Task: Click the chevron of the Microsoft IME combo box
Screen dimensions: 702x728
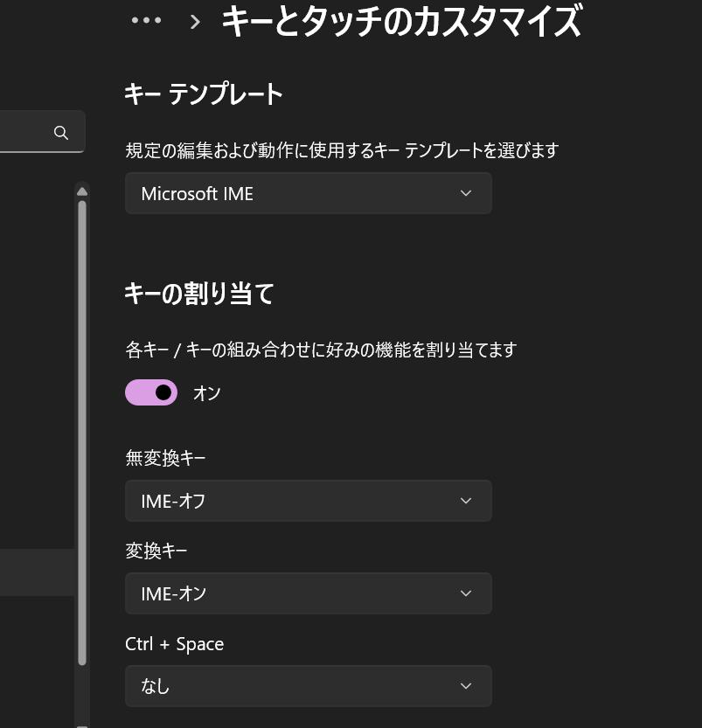Action: coord(466,193)
